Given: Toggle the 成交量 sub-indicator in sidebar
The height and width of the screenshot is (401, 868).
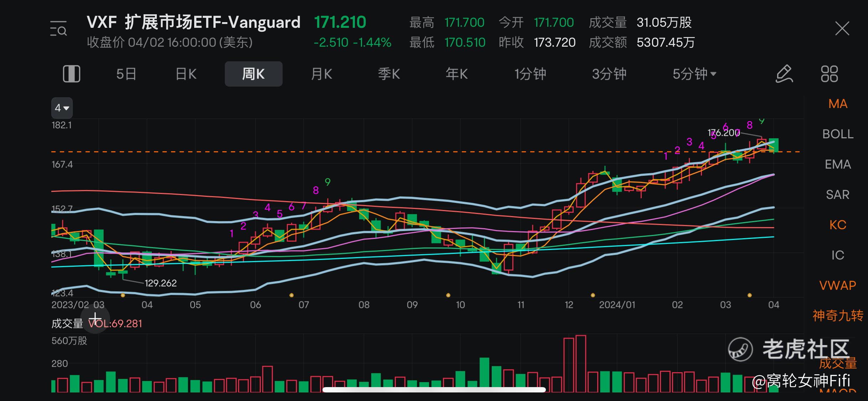Looking at the screenshot, I should 838,363.
